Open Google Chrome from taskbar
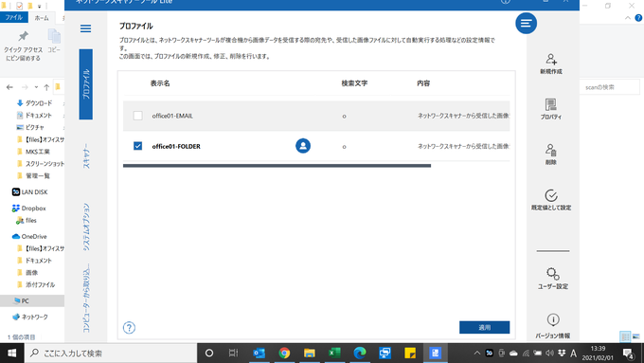The height and width of the screenshot is (363, 644). click(x=284, y=354)
